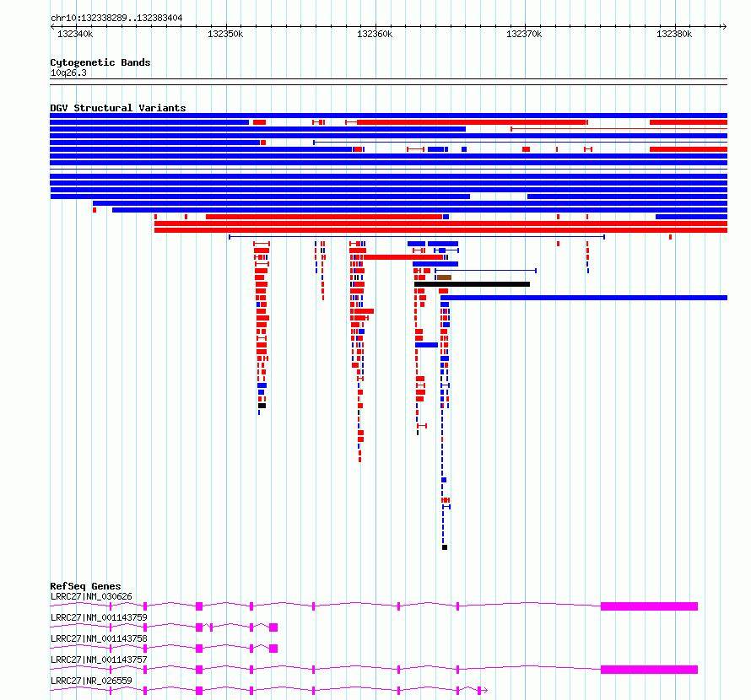Click the 132380k ruler tick label
Viewport: 751px width, 700px height.
pos(674,34)
